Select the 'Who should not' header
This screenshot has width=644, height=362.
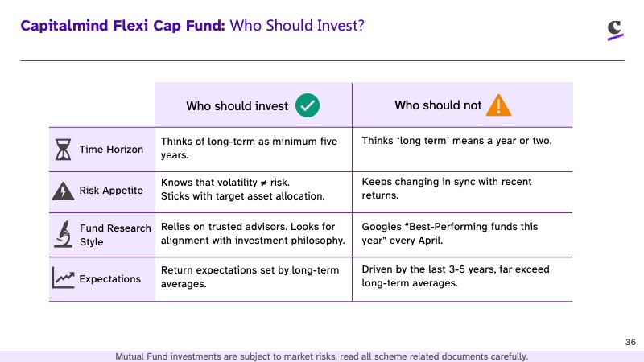(x=438, y=105)
